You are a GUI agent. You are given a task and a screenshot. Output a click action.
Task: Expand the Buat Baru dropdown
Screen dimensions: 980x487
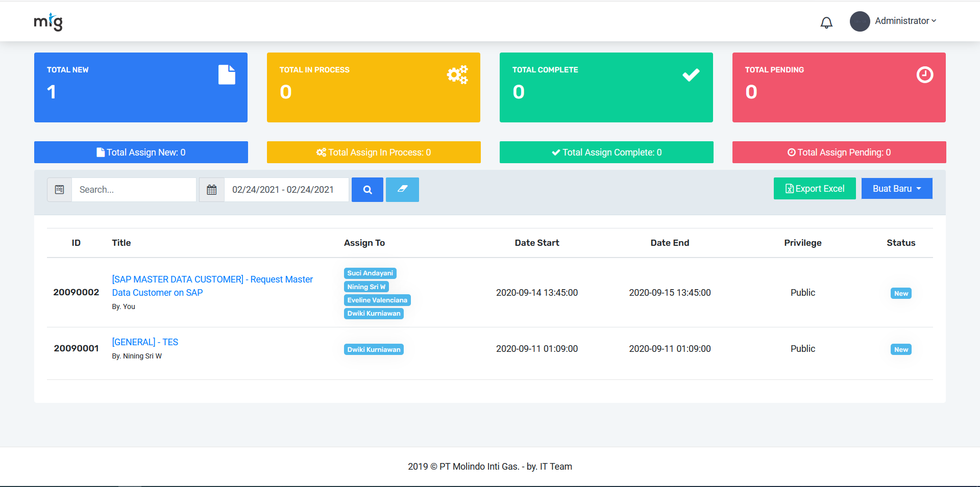897,189
